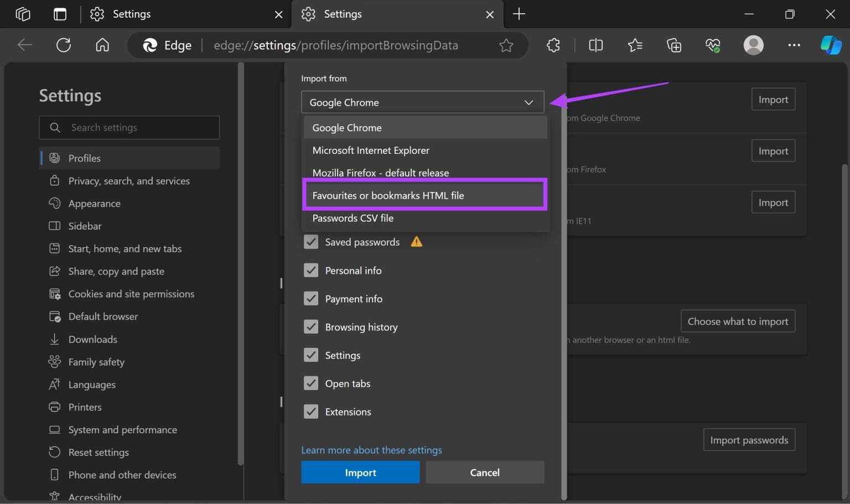The image size is (850, 504).
Task: Click the Extensions puzzle icon
Action: coord(553,45)
